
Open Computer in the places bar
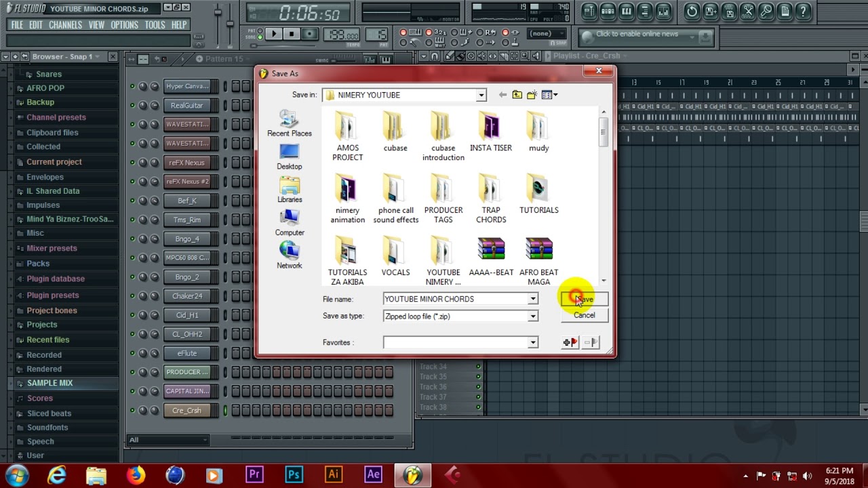[290, 223]
